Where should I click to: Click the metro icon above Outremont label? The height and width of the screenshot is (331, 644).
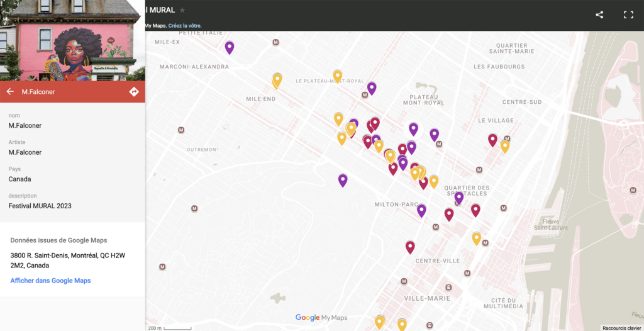click(x=181, y=130)
